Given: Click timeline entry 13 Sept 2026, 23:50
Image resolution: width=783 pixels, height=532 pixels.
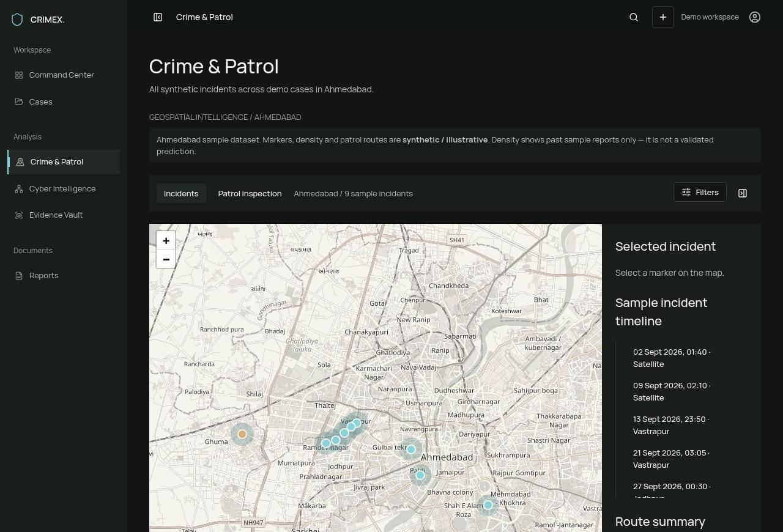Looking at the screenshot, I should point(671,425).
